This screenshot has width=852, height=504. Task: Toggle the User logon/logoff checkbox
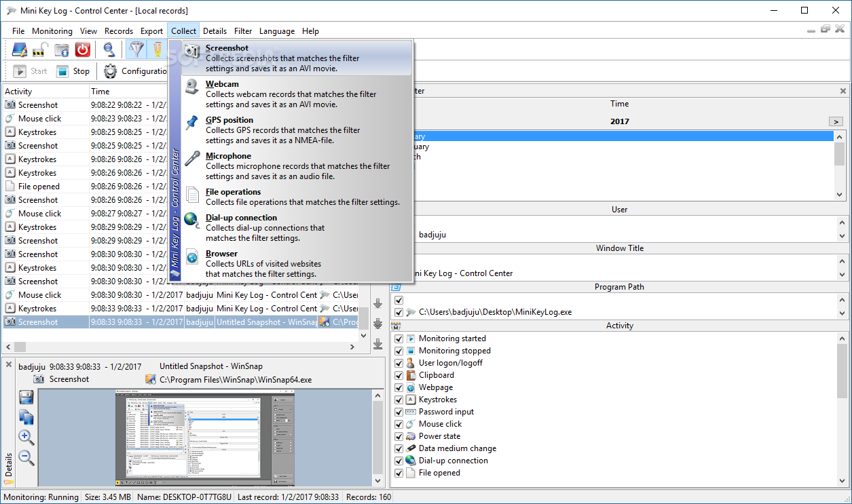tap(399, 363)
